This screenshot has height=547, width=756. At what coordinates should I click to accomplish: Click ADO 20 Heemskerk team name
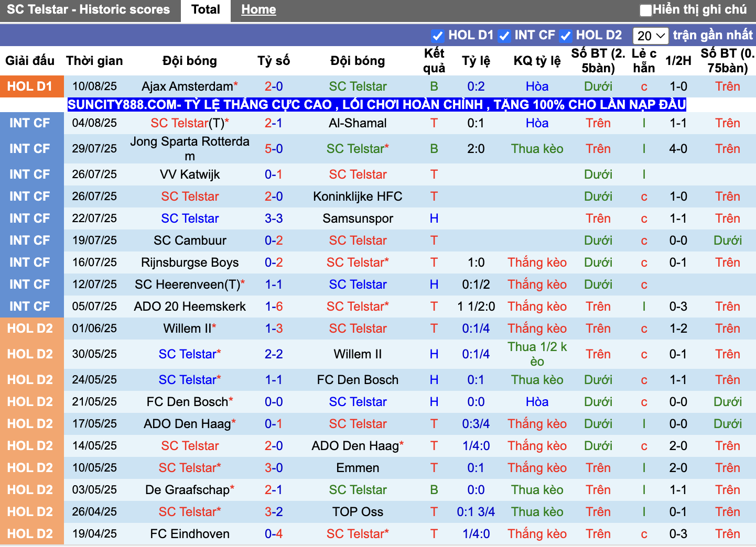(190, 307)
